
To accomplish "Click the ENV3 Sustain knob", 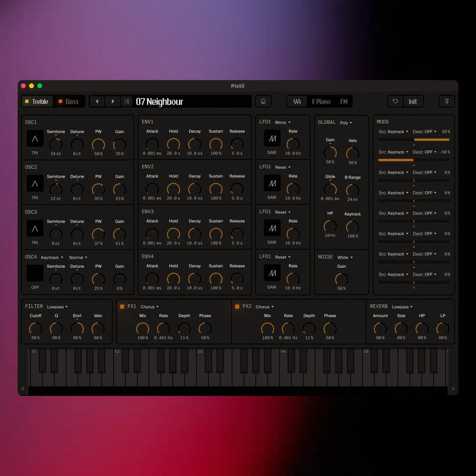I will [x=216, y=234].
